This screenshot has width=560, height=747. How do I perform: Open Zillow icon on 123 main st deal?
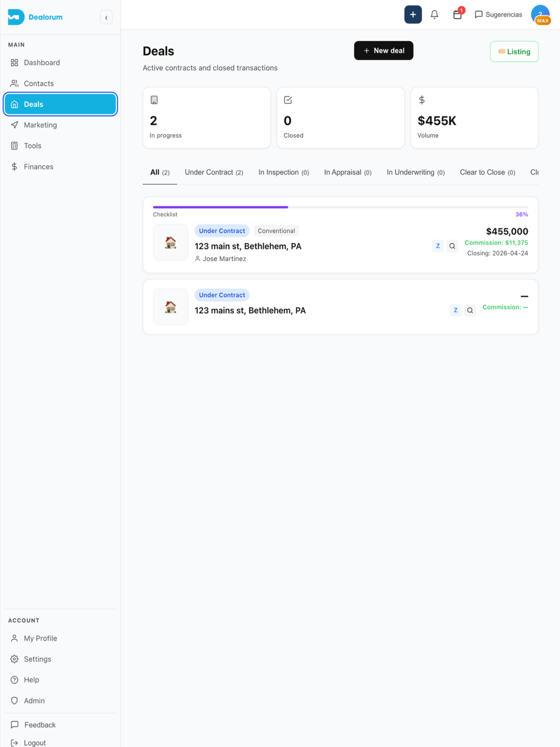(x=438, y=246)
